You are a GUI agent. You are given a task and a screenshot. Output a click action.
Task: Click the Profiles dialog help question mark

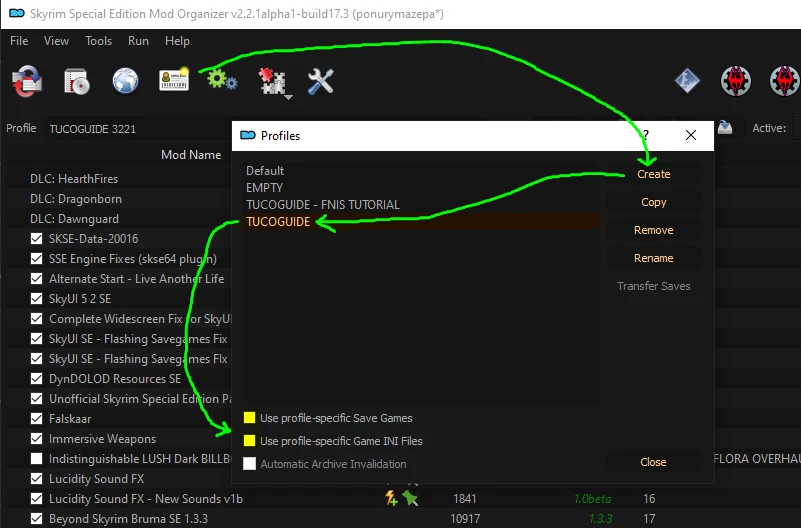click(646, 135)
